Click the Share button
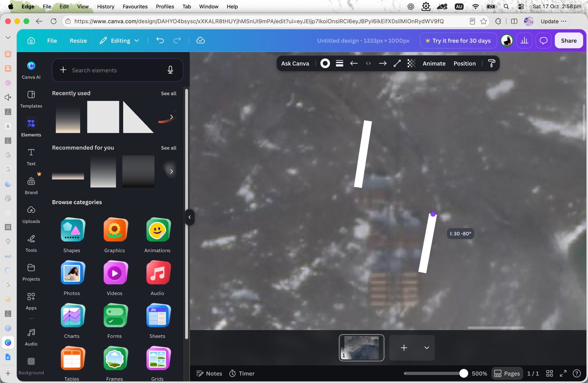The image size is (588, 383). point(569,40)
